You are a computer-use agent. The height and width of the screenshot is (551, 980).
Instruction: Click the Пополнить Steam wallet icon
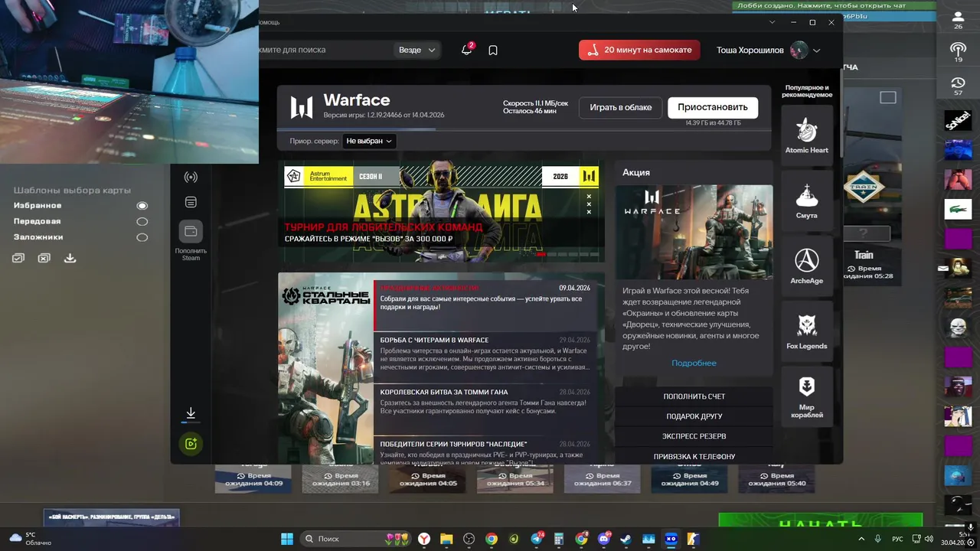coord(191,231)
